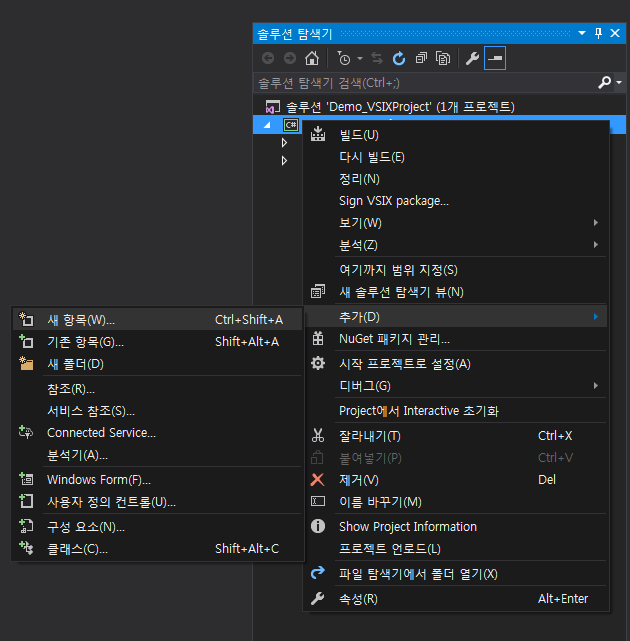Open the Solution Explorer window position dropdown
This screenshot has width=630, height=641.
pos(582,33)
